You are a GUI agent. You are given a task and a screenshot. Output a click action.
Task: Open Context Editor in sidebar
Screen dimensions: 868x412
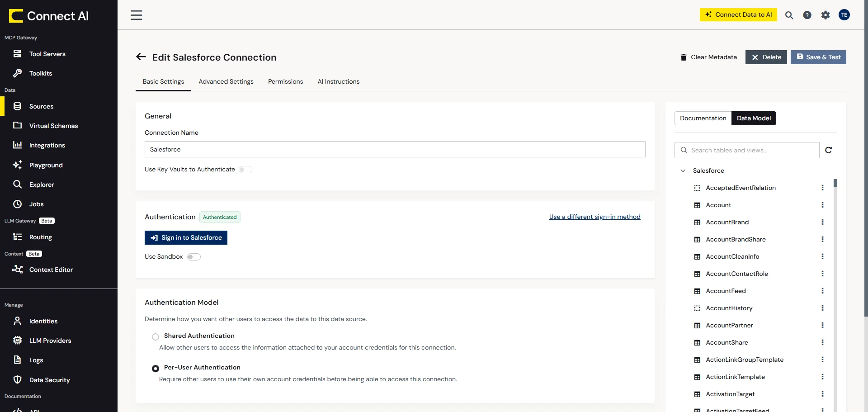coord(51,270)
